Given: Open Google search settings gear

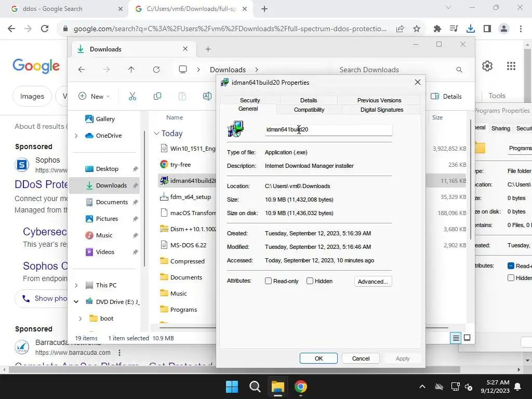Looking at the screenshot, I should point(487,66).
